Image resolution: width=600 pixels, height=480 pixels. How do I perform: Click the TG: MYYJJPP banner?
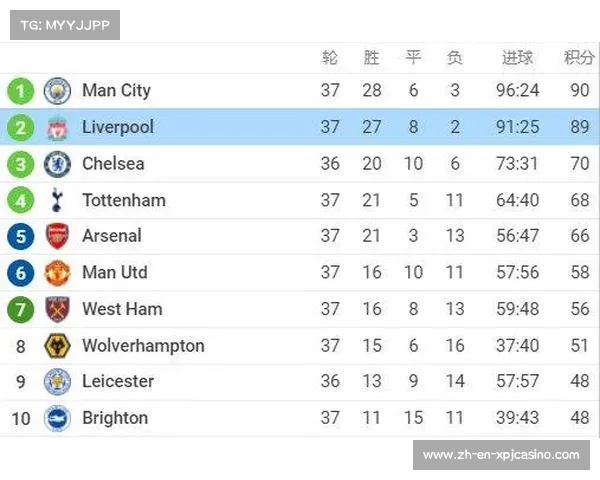point(65,25)
